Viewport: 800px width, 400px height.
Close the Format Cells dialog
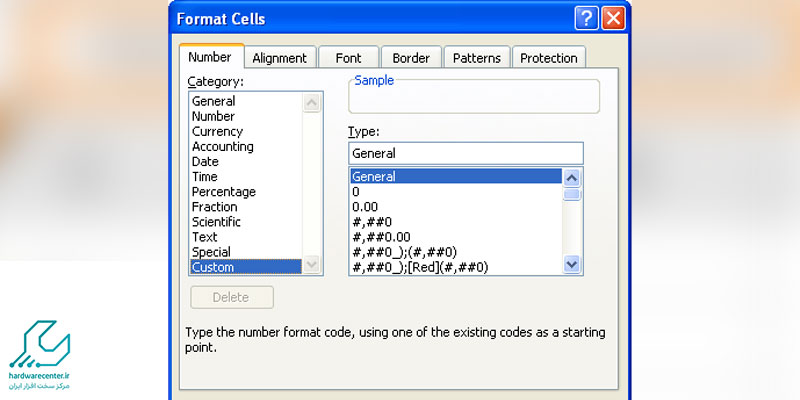coord(613,19)
